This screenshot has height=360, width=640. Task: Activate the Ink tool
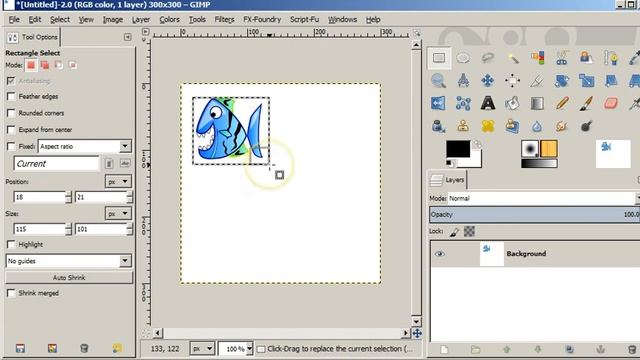[x=438, y=126]
